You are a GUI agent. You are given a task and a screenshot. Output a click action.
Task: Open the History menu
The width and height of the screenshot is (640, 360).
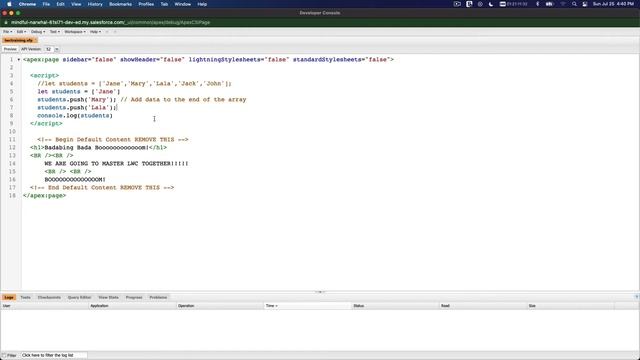point(95,4)
